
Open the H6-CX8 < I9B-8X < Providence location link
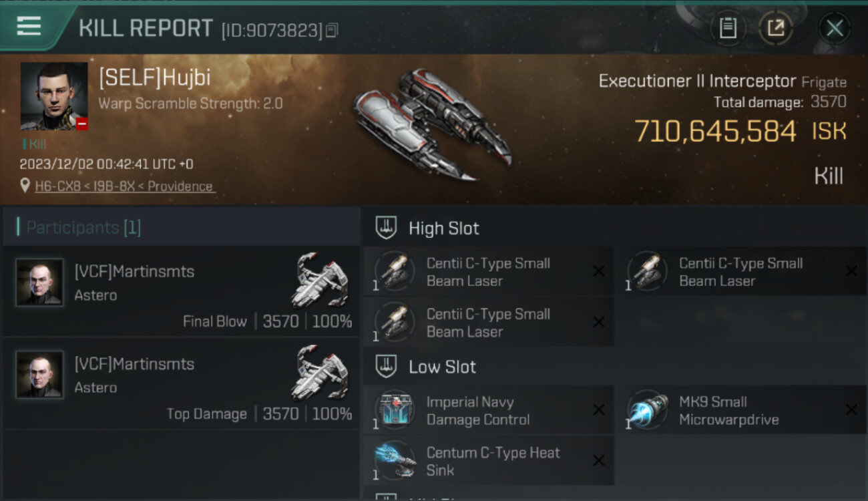pyautogui.click(x=124, y=186)
